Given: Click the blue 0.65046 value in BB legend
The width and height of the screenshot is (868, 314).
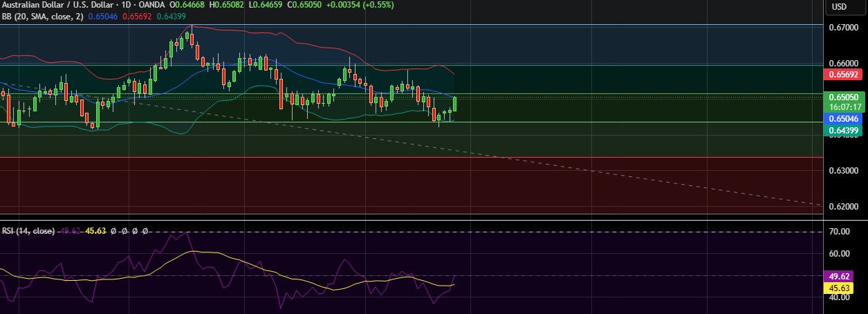Looking at the screenshot, I should click(104, 17).
